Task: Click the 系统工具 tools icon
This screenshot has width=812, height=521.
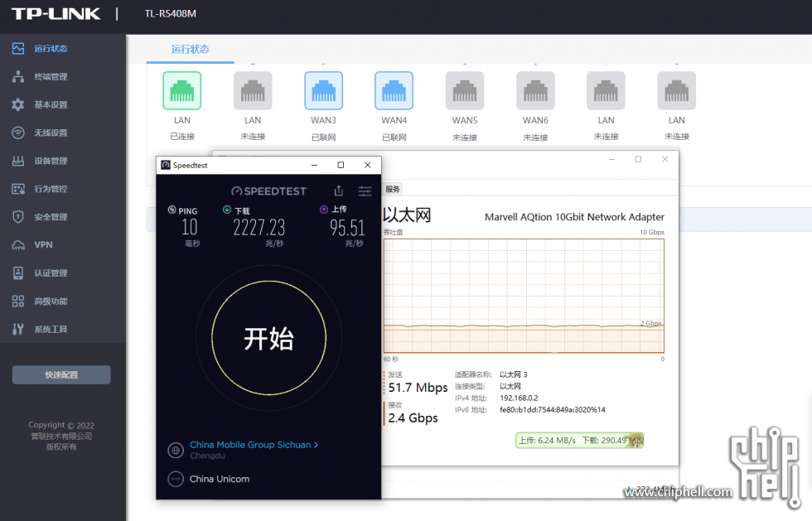Action: point(18,329)
